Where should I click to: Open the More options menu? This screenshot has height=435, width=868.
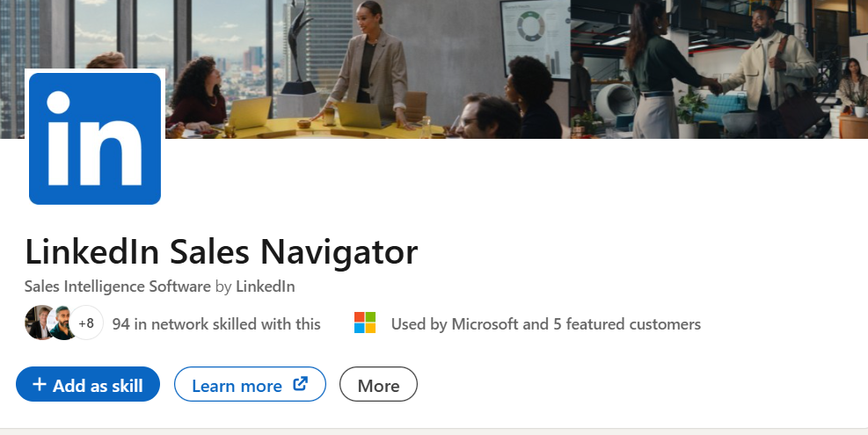click(x=378, y=384)
